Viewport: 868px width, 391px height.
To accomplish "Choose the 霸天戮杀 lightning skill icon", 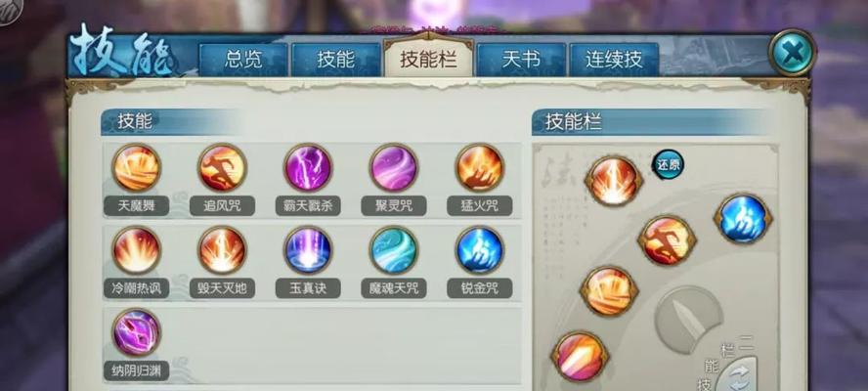I will 308,168.
